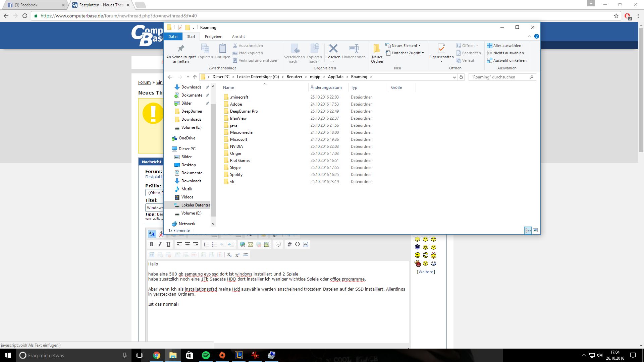
Task: Click 'Auswahl umkehren' in the ribbon
Action: pyautogui.click(x=507, y=60)
